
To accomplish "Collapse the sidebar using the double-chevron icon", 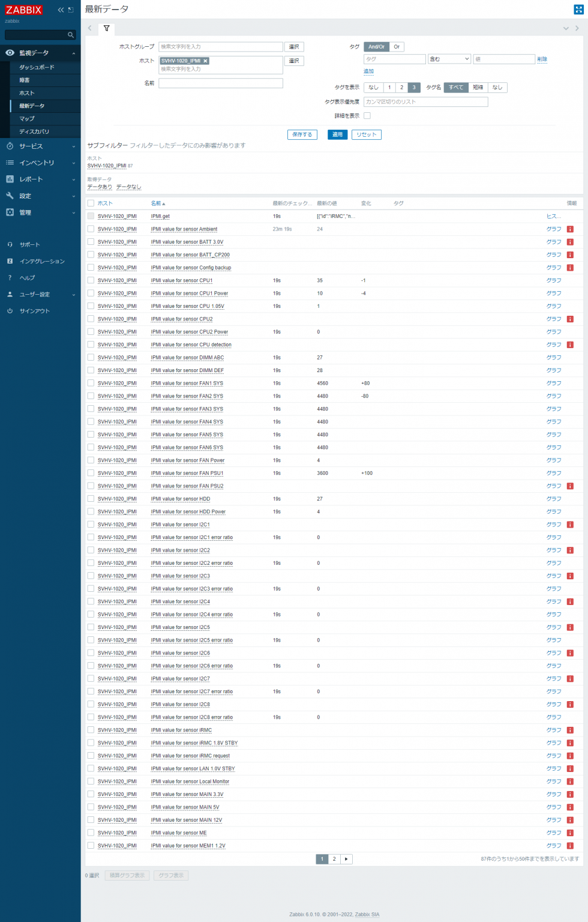I will point(59,10).
